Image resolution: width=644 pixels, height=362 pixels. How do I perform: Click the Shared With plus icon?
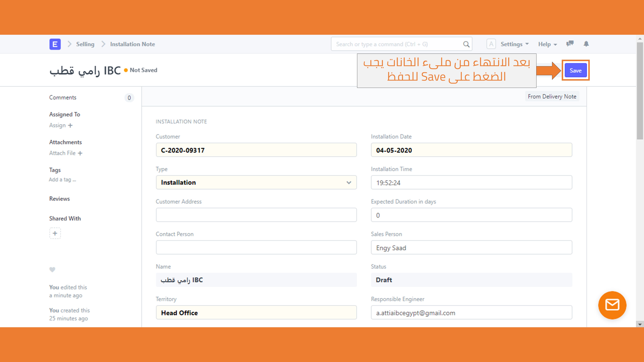click(55, 233)
